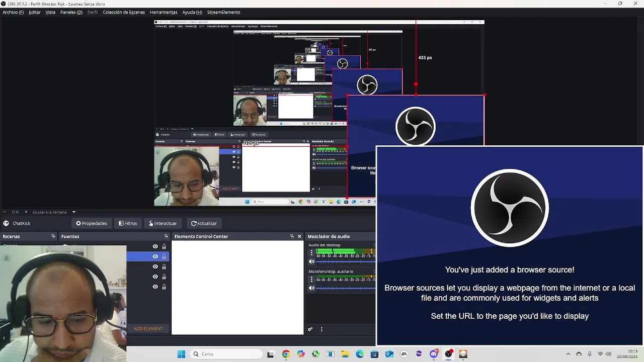Adjust the Audio del desktop volume slider
644x362 pixels.
(346, 261)
